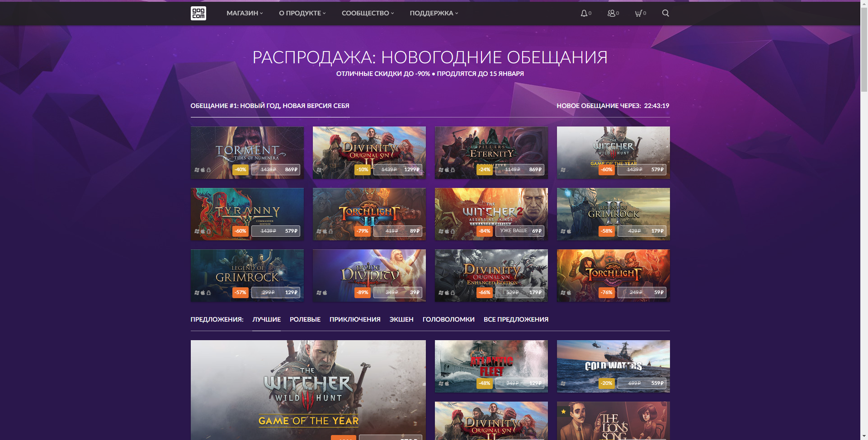
Task: Switch to the ГОЛОВОЛОМКИ tab
Action: (448, 319)
